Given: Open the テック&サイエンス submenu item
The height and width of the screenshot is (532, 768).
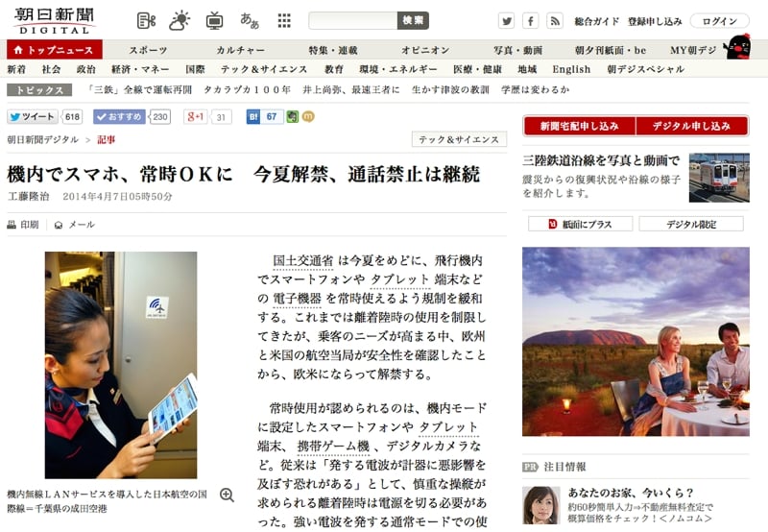Looking at the screenshot, I should (x=264, y=70).
